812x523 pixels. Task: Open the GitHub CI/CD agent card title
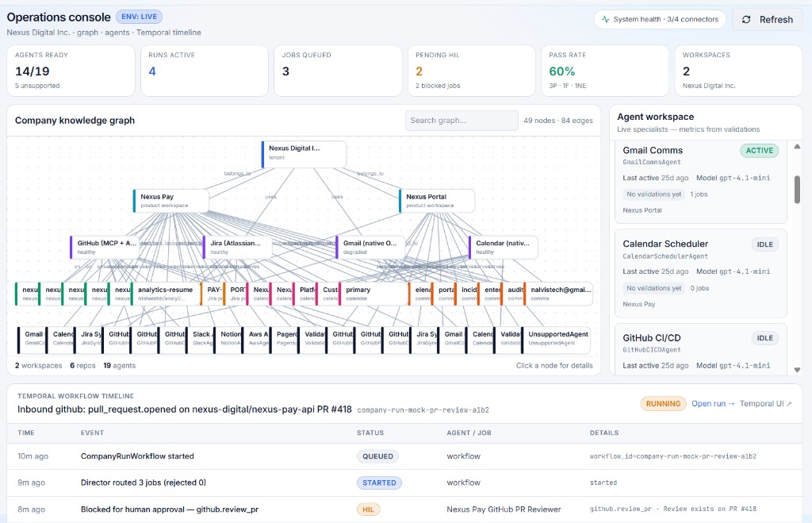click(652, 338)
